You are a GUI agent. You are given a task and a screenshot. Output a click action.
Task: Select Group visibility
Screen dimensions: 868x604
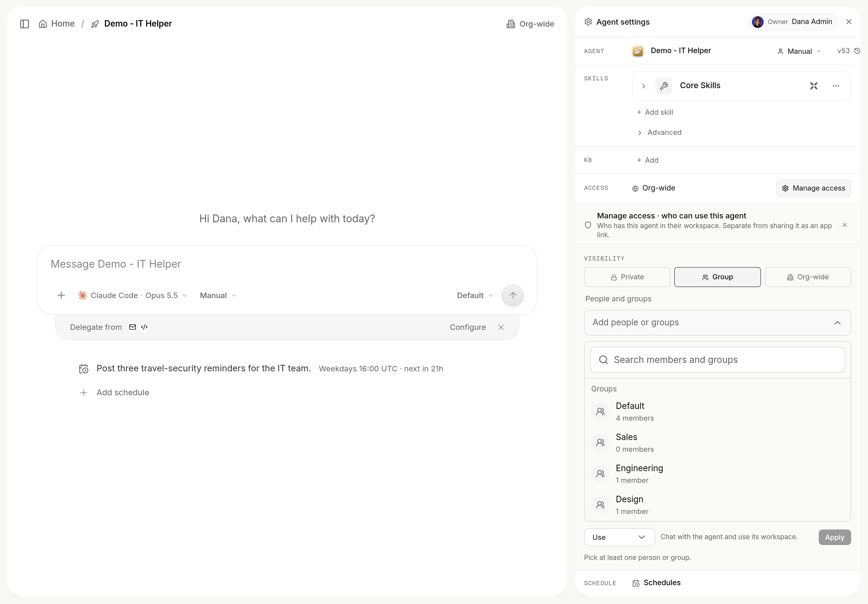tap(717, 277)
